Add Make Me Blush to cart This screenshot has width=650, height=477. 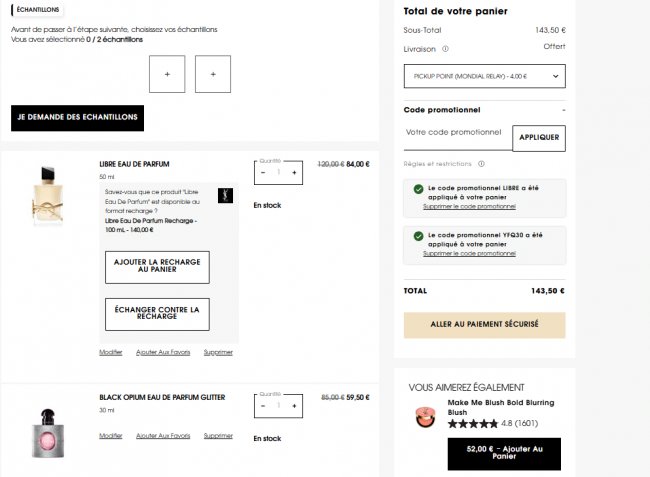click(504, 454)
